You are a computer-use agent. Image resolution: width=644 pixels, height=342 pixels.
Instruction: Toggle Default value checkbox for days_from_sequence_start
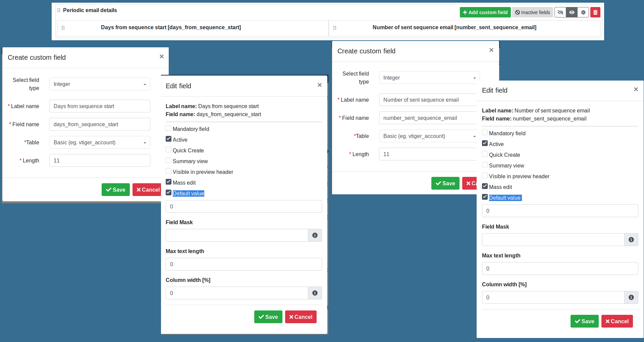point(169,193)
